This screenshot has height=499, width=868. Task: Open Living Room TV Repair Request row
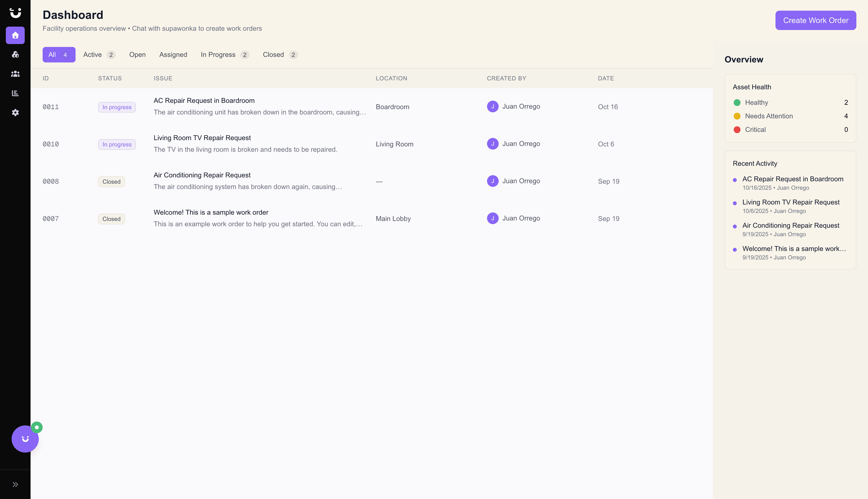point(202,138)
